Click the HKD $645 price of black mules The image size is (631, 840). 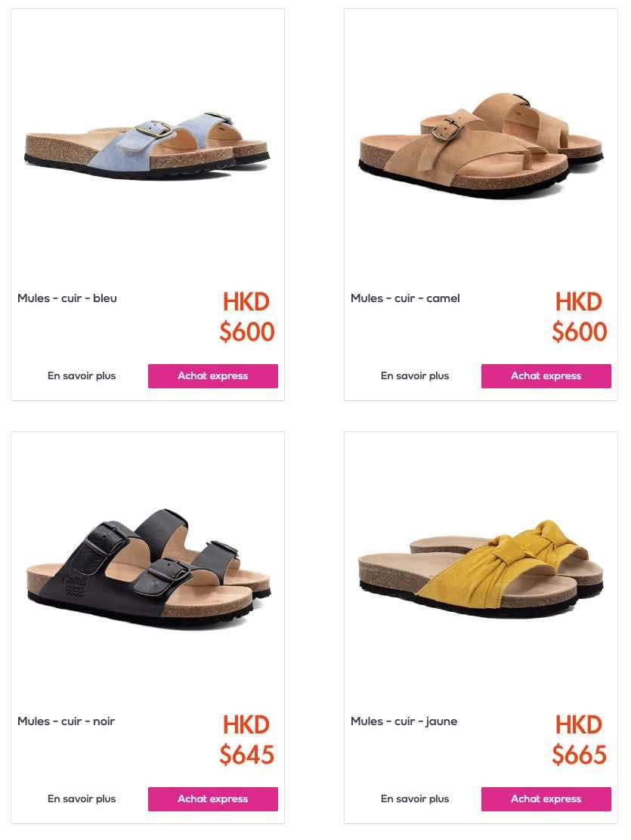tap(246, 740)
